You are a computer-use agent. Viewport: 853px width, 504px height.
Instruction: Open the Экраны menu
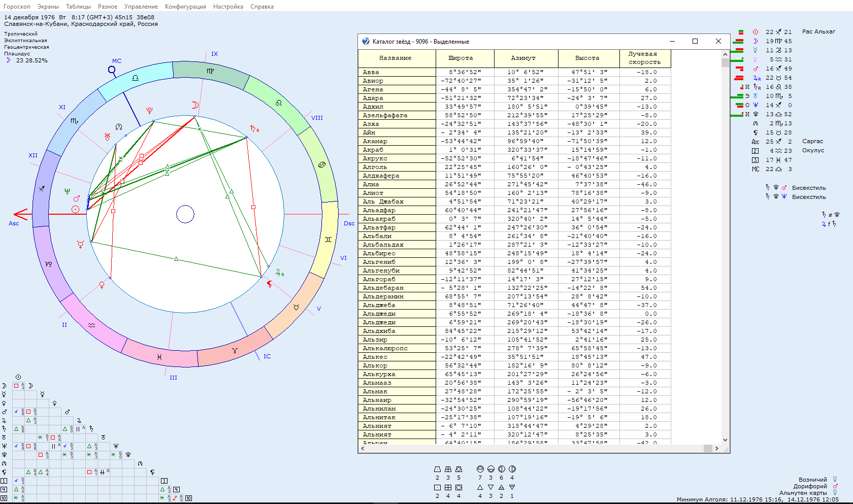pyautogui.click(x=48, y=7)
